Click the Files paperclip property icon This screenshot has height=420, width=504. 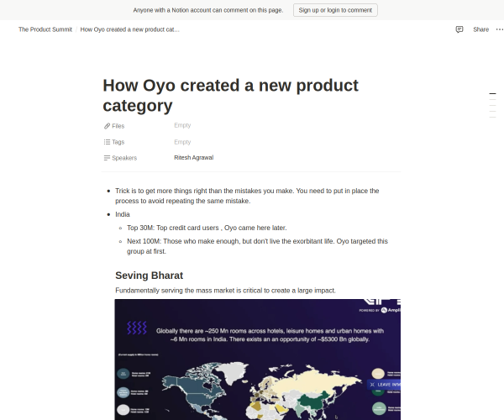[x=107, y=126]
